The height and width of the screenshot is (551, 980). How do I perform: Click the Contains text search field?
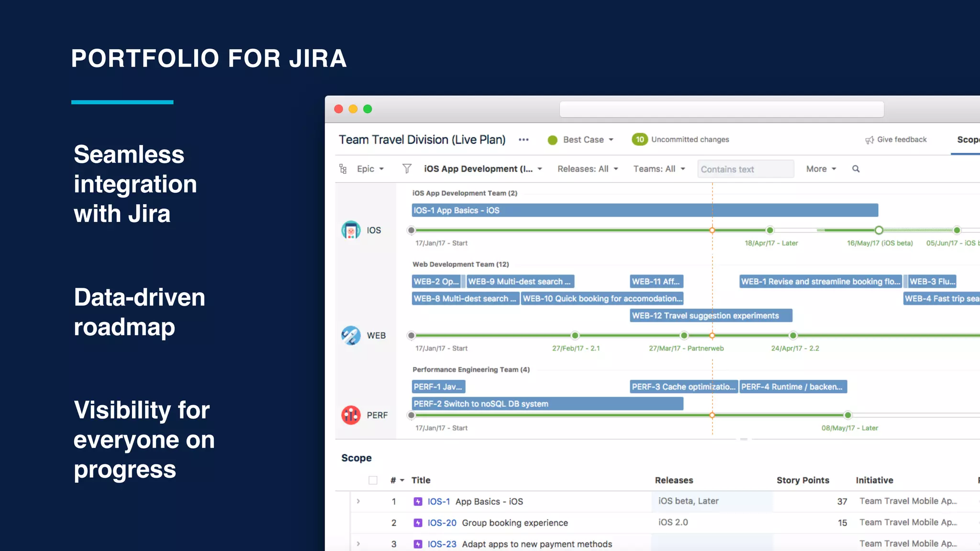tap(746, 169)
